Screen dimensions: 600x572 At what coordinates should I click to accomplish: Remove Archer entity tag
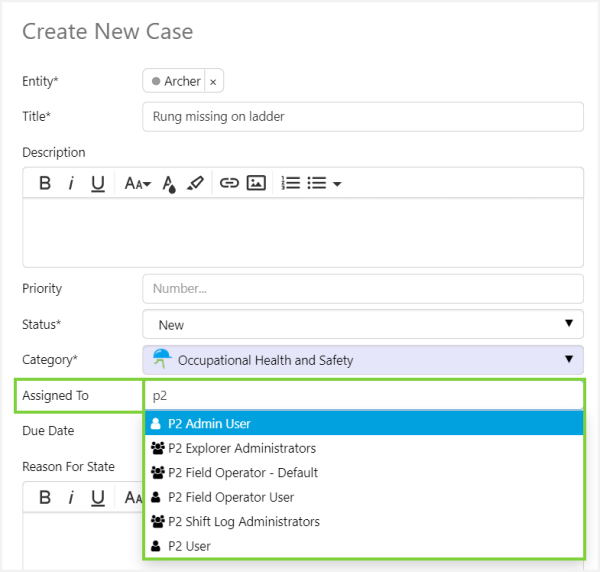pyautogui.click(x=213, y=82)
